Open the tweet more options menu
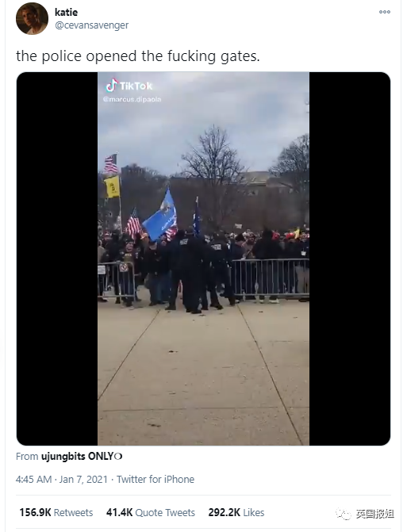The width and height of the screenshot is (407, 532). pos(385,12)
